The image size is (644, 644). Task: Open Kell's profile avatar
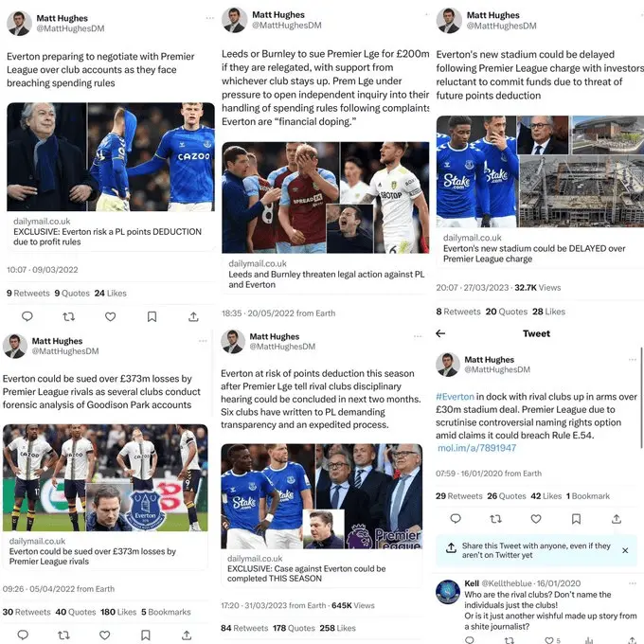coord(448,592)
